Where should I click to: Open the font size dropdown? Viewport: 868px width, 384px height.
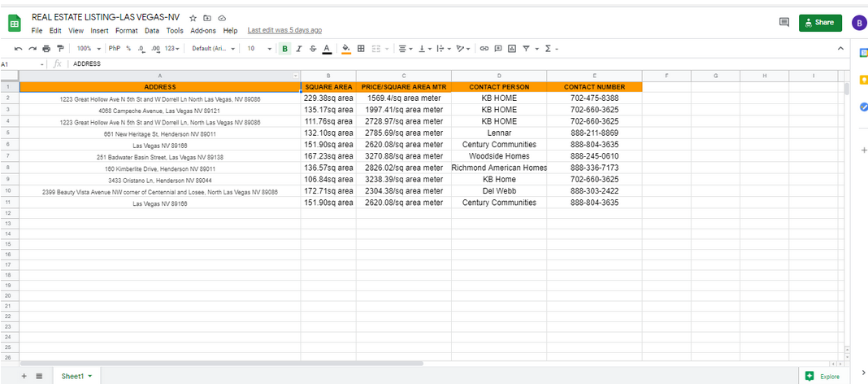259,49
